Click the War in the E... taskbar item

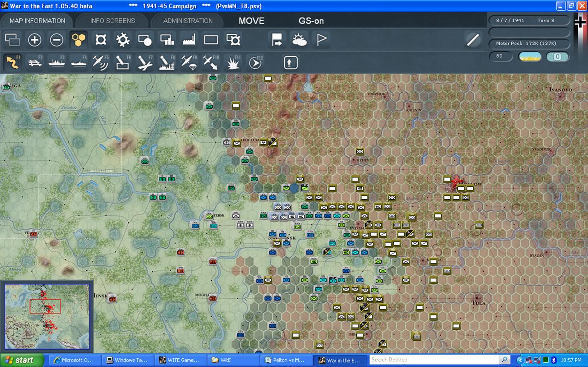tap(339, 360)
